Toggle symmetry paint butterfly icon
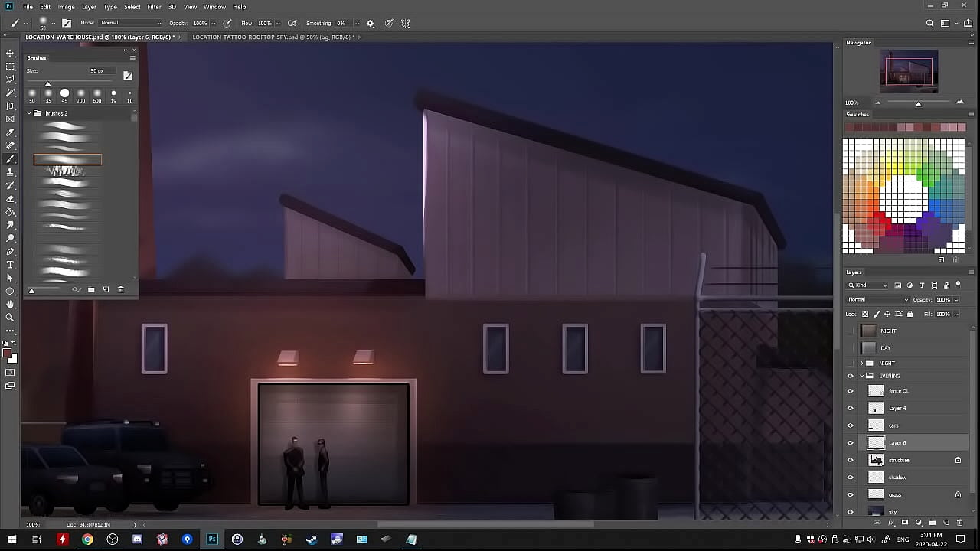The width and height of the screenshot is (980, 551). pyautogui.click(x=406, y=23)
